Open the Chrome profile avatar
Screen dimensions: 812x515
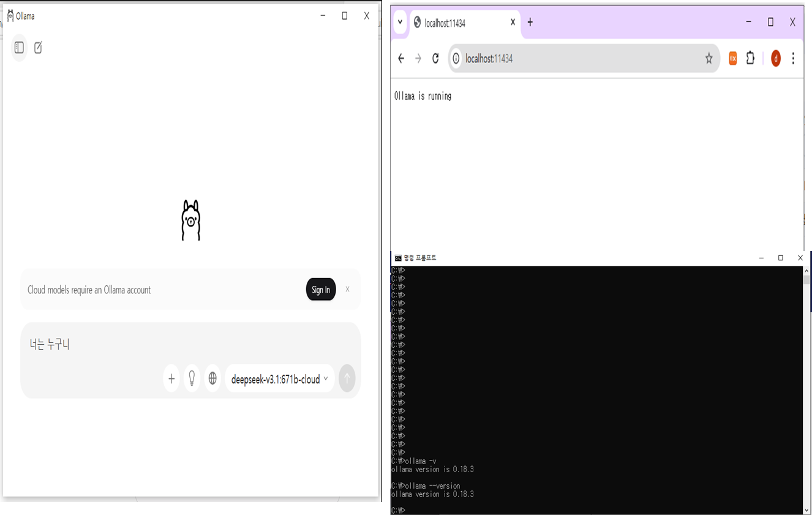point(775,59)
